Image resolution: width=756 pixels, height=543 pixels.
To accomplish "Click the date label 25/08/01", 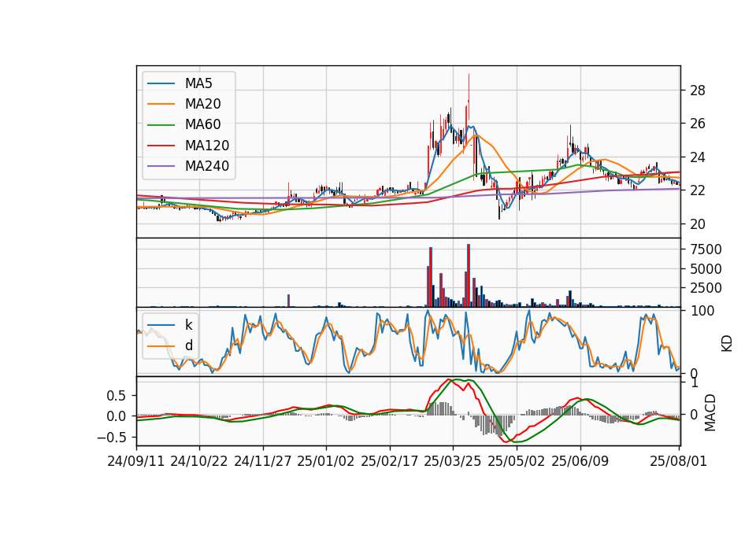I will [678, 461].
